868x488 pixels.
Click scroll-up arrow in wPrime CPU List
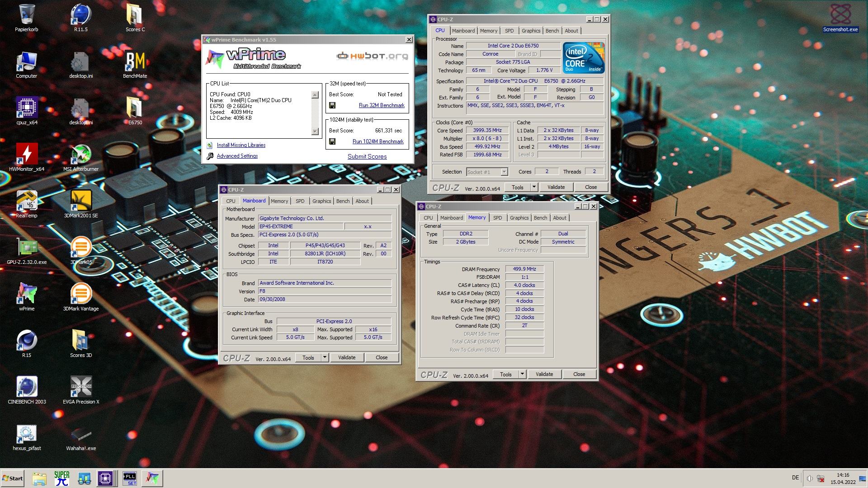[x=315, y=95]
